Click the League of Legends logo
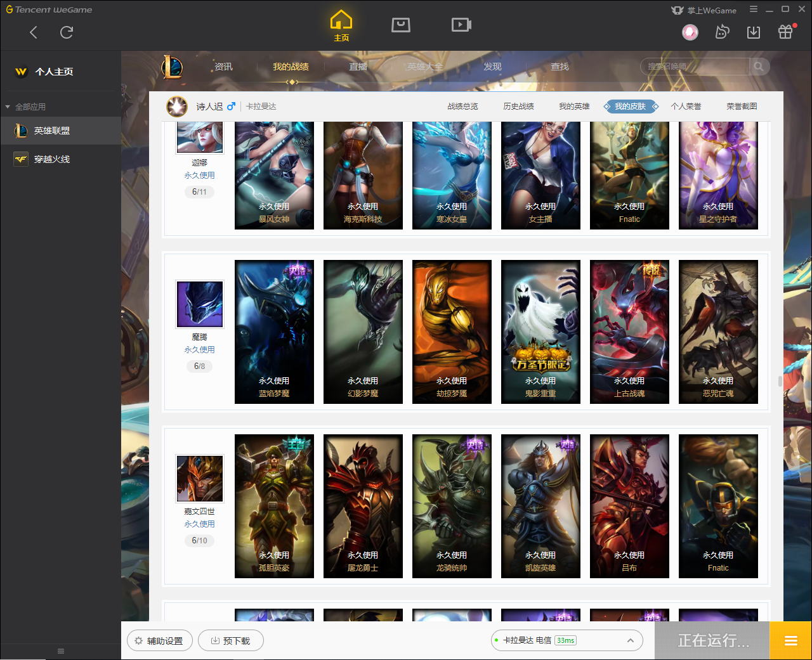 (171, 67)
